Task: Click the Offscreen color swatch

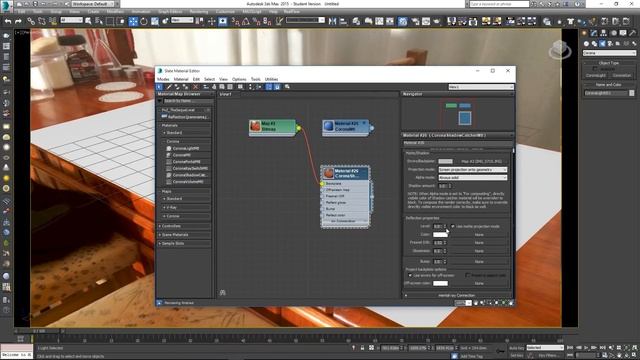Action: pos(440,283)
